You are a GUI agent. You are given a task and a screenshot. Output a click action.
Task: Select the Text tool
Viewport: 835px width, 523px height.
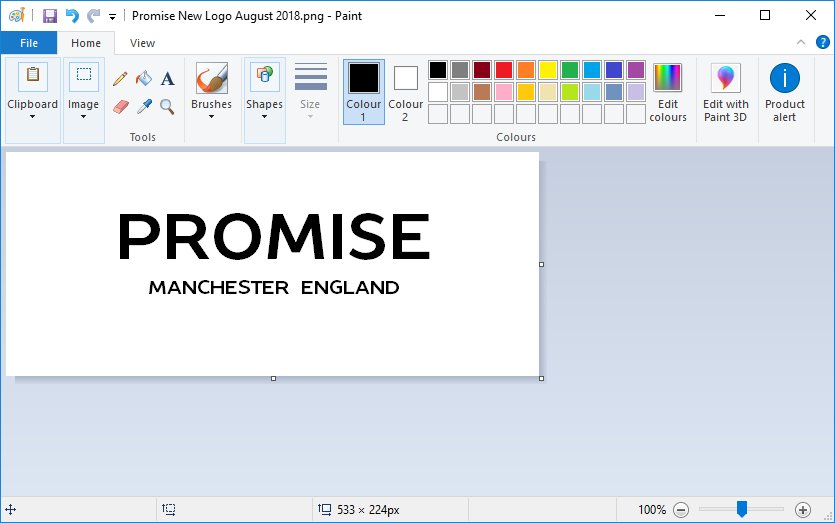coord(168,79)
